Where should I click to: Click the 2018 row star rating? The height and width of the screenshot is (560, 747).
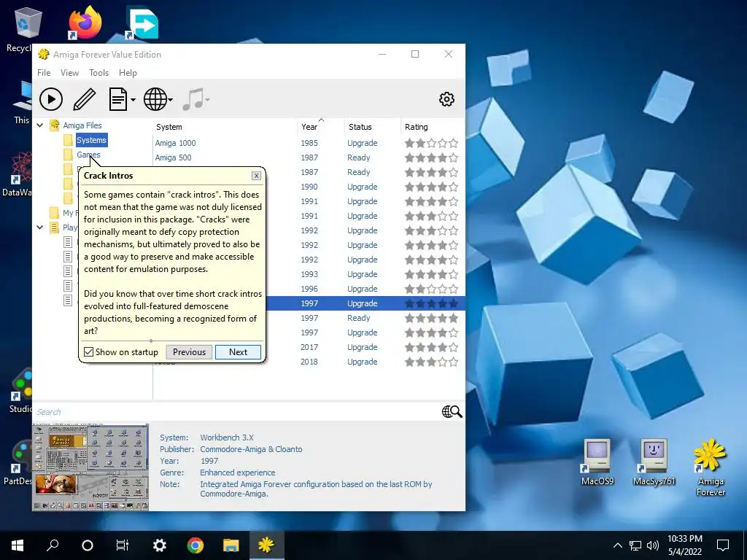[432, 362]
